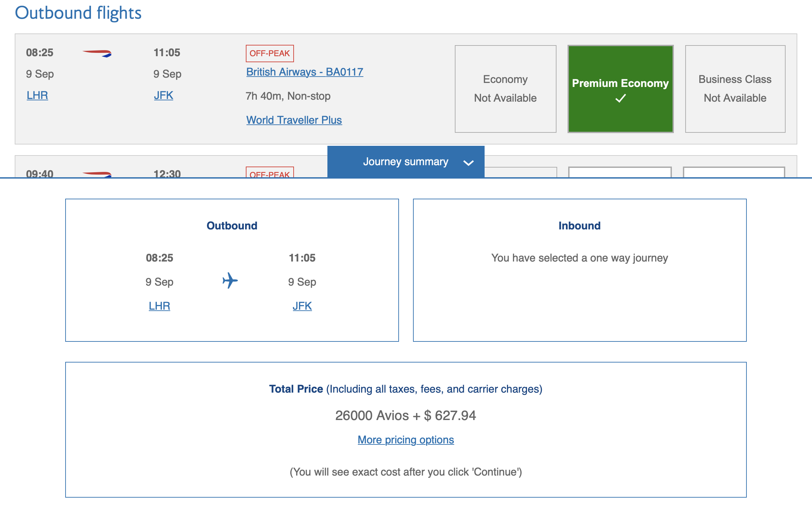Image resolution: width=812 pixels, height=511 pixels.
Task: Click the Outbound flights heading
Action: 78,13
